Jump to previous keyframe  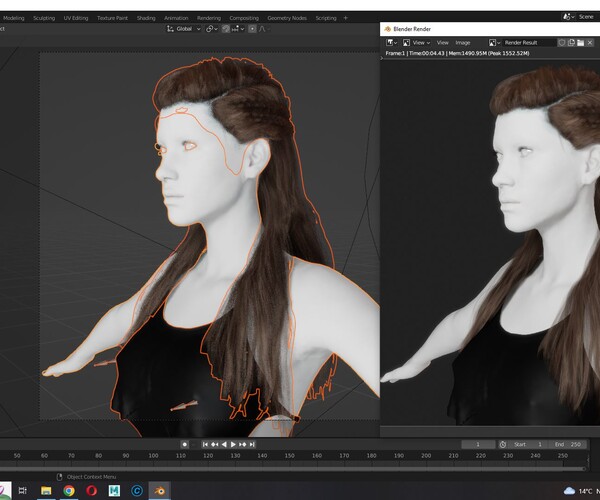[215, 444]
